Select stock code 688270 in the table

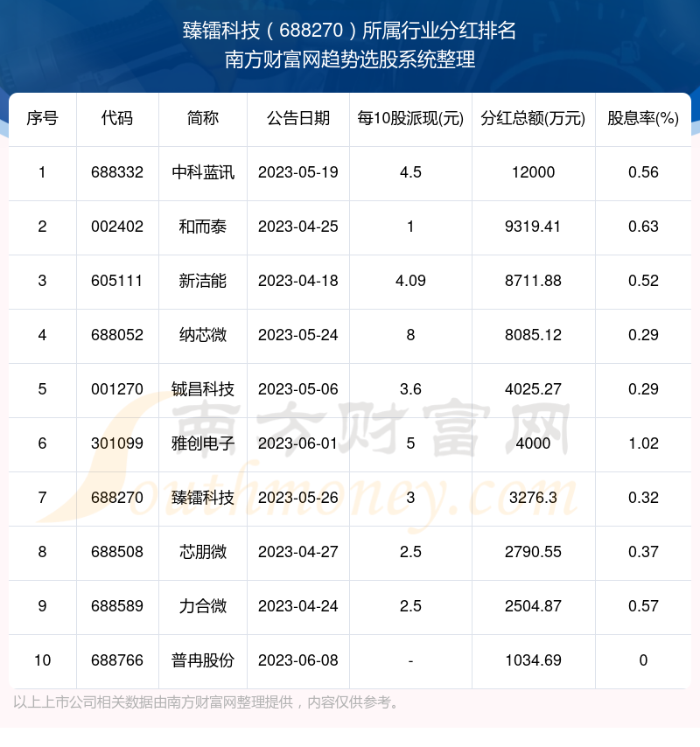point(117,499)
